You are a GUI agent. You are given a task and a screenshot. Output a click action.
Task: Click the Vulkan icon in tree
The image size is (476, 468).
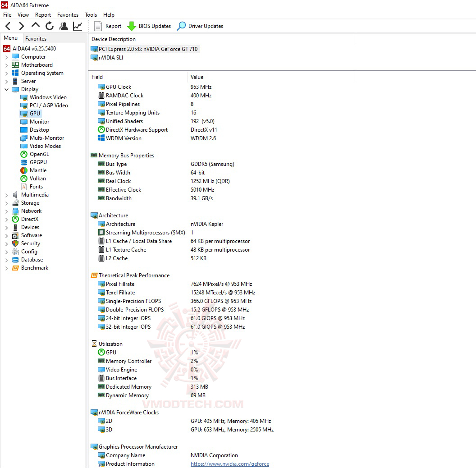point(24,179)
